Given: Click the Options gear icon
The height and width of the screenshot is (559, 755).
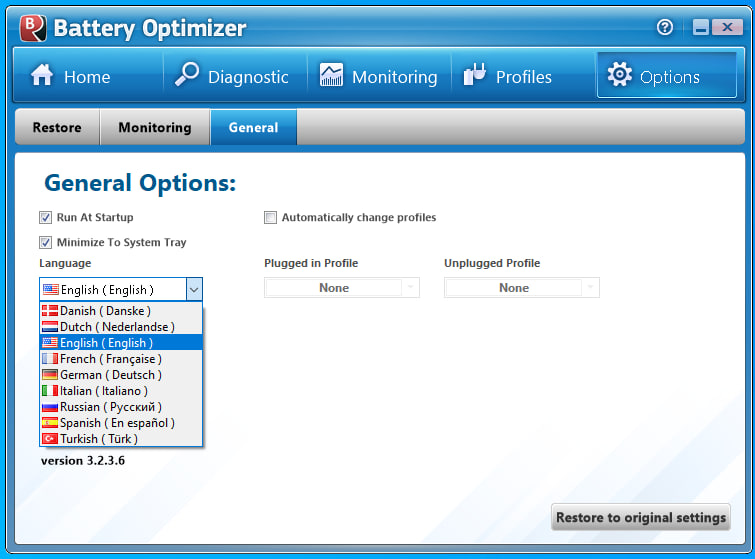Looking at the screenshot, I should 620,74.
